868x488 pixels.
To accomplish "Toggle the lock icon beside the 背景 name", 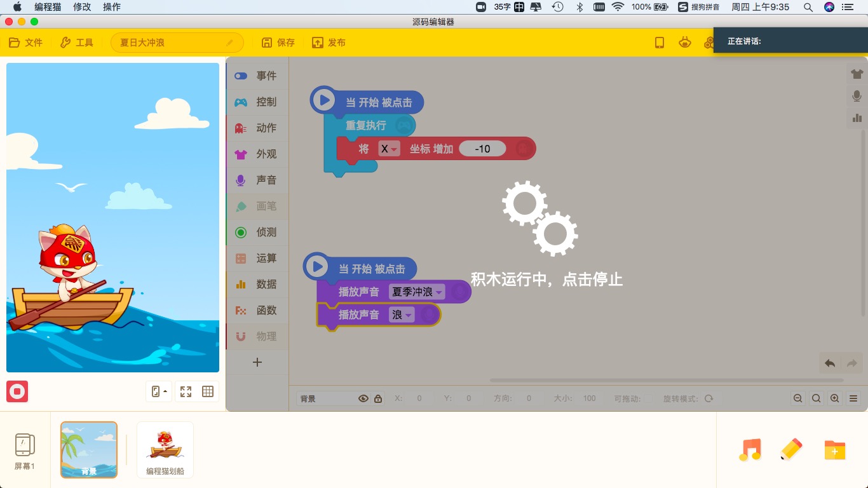I will [x=378, y=398].
